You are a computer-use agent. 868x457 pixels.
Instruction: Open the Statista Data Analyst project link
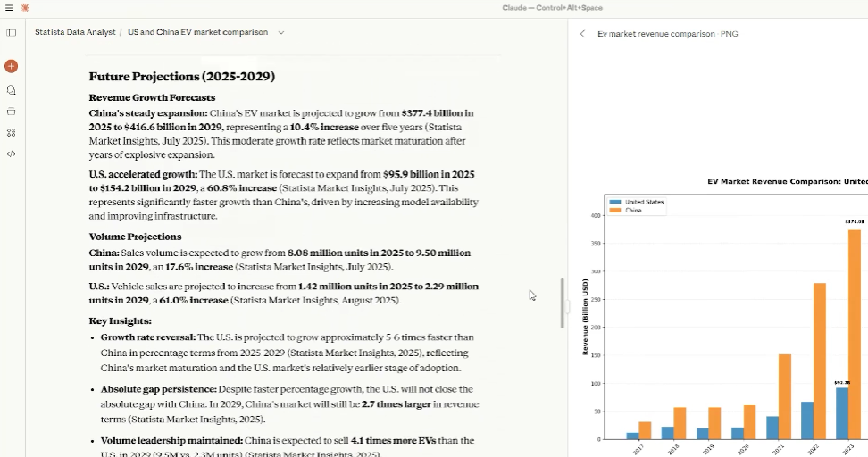(75, 32)
